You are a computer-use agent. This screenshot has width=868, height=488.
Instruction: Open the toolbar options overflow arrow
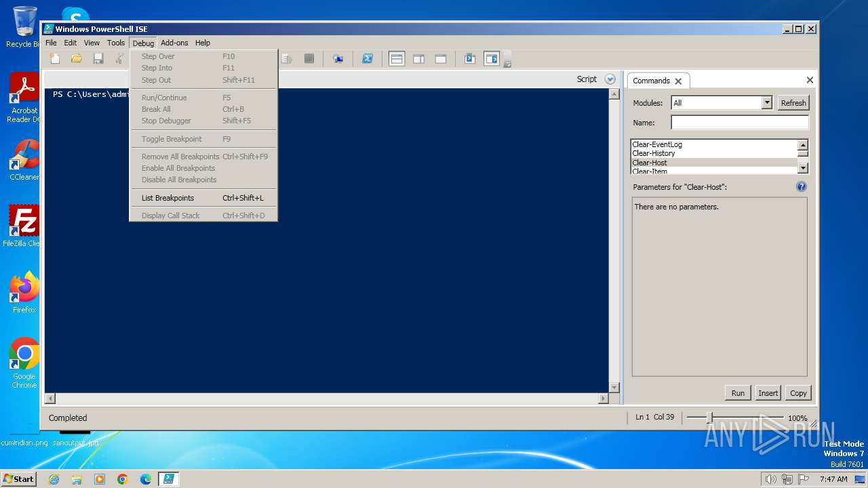pyautogui.click(x=507, y=62)
